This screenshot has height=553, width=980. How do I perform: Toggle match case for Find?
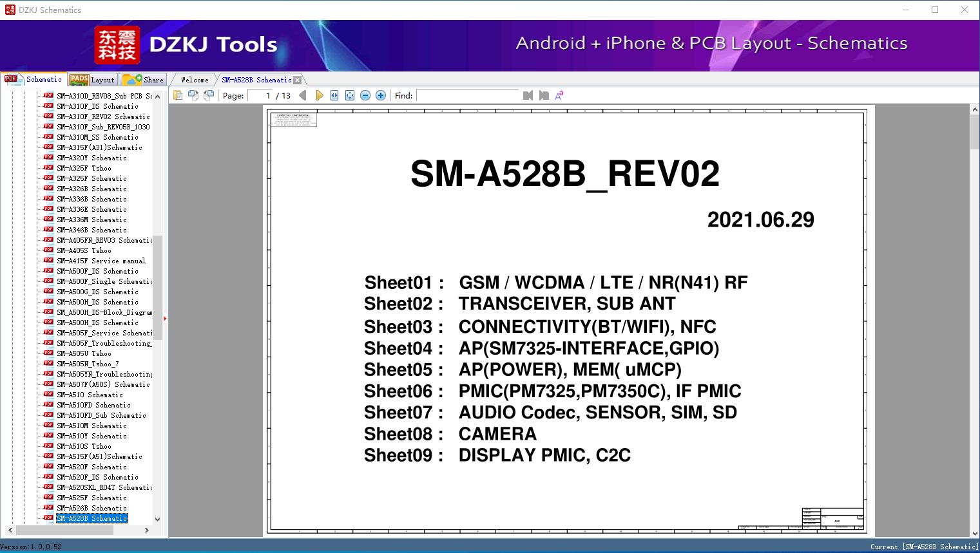[x=559, y=95]
